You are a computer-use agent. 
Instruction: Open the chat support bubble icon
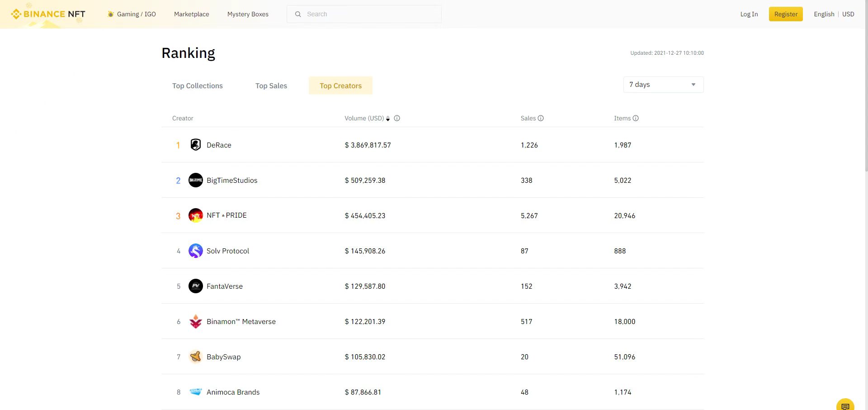(x=845, y=405)
